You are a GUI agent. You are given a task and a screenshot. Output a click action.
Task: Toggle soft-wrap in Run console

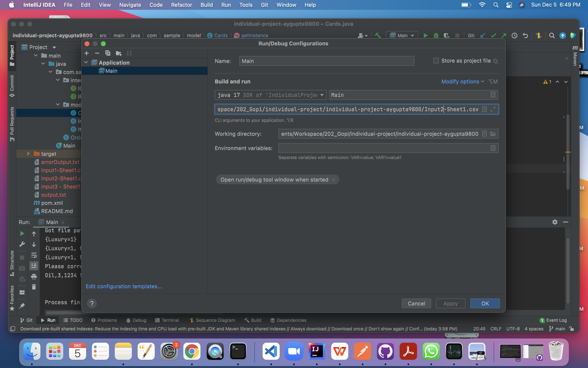[x=34, y=255]
